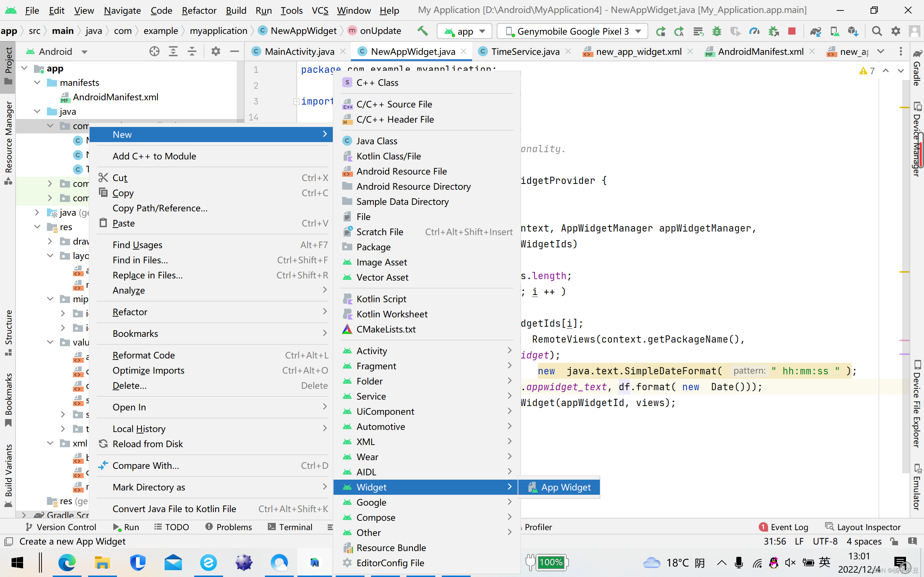
Task: Select the Image Asset option
Action: coord(382,262)
